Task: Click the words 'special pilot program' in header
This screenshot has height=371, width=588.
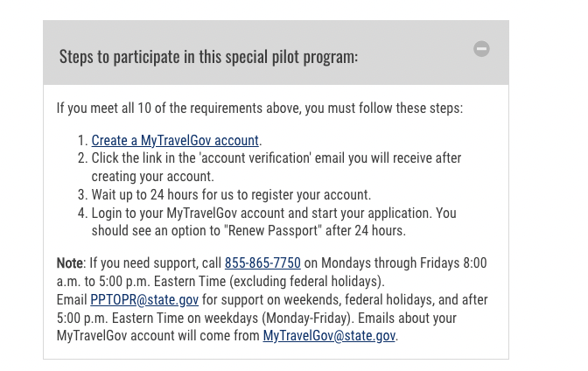Action: point(297,56)
